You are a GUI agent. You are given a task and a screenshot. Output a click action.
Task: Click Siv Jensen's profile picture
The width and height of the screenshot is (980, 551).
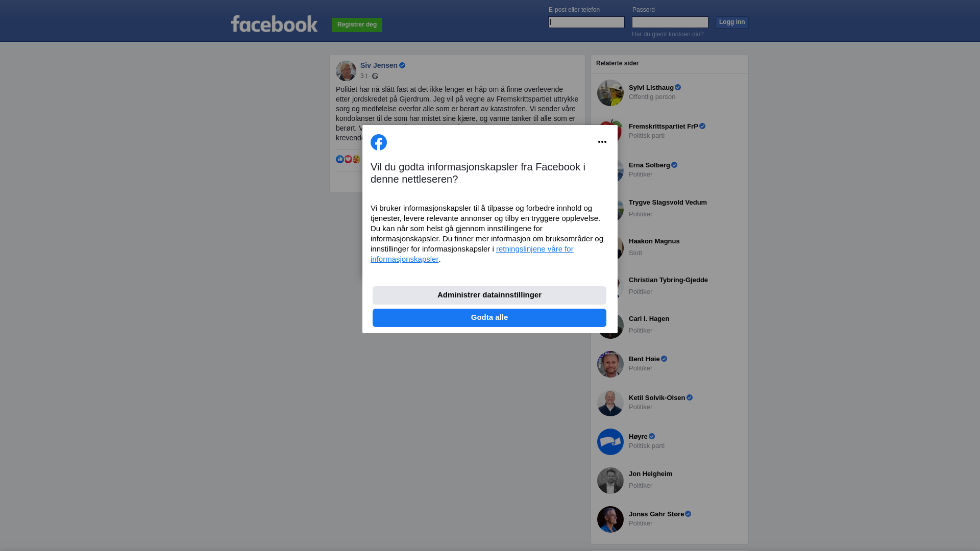tap(346, 71)
